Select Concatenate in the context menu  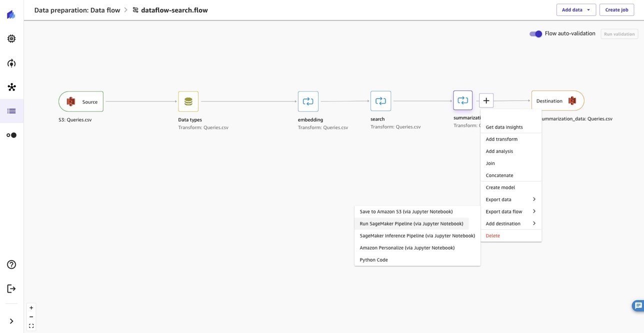coord(511,175)
